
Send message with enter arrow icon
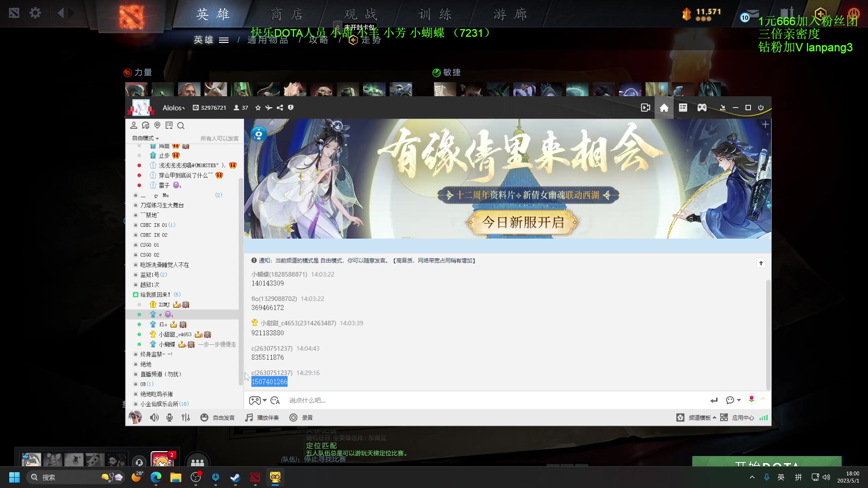click(714, 400)
